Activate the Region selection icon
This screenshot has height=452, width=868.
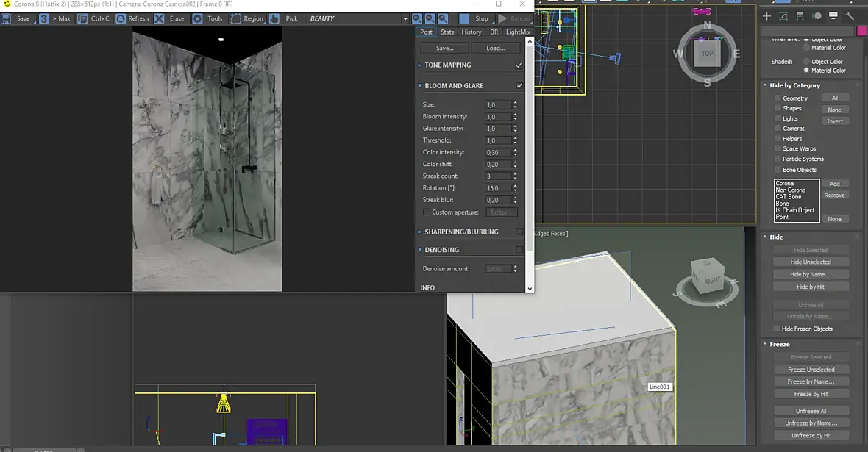[236, 18]
